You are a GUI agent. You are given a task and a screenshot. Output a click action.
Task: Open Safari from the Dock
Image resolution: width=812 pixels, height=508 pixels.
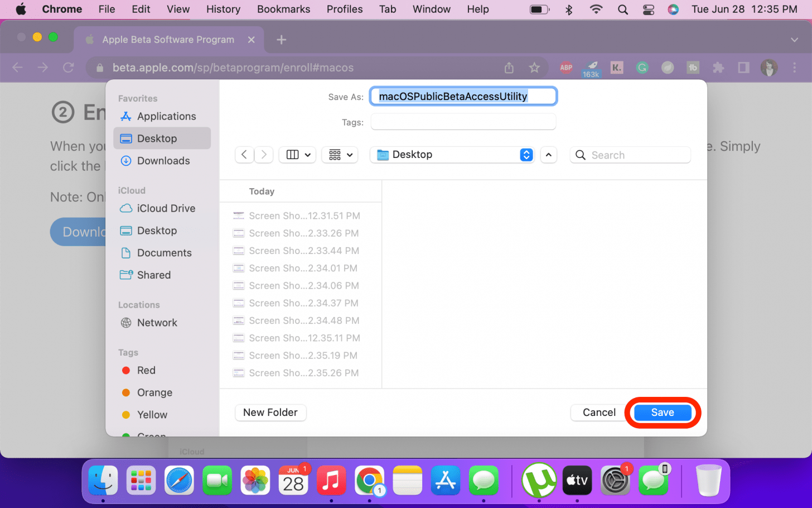[179, 480]
